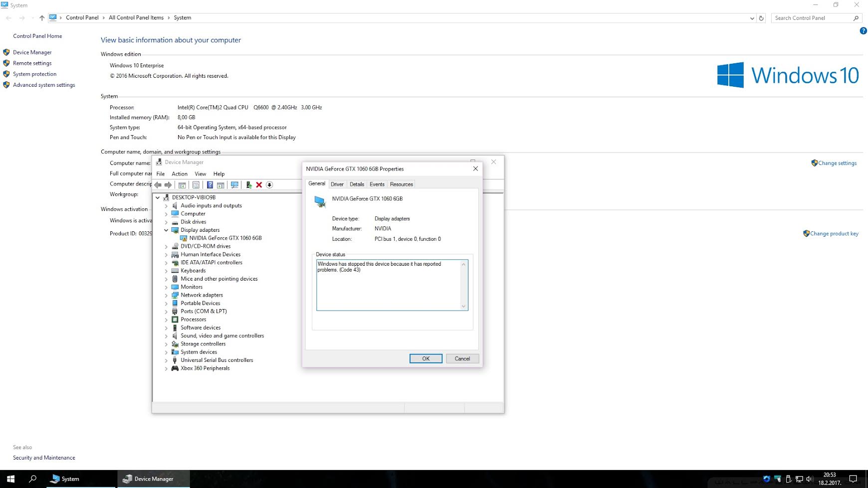Click the scan for hardware changes icon
Viewport: 868px width, 488px height.
(234, 185)
